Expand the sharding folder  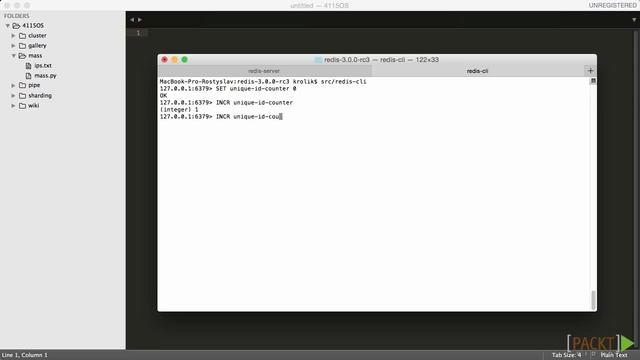click(x=13, y=96)
